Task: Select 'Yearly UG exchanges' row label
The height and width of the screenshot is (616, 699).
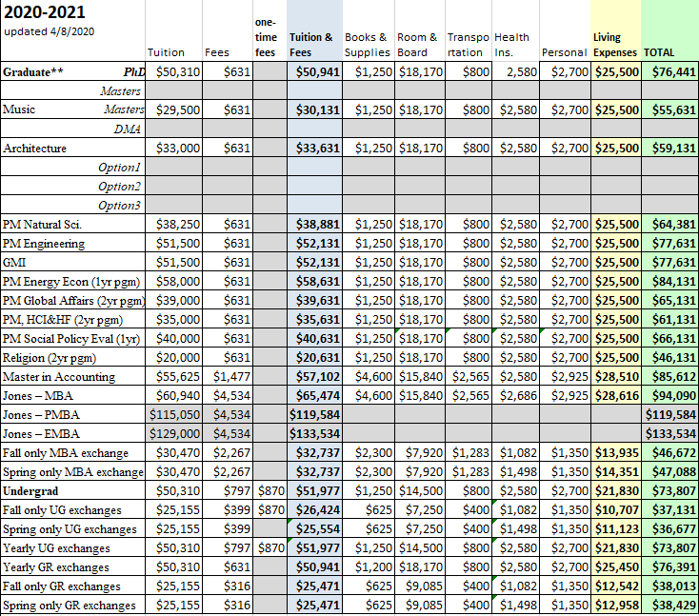Action: [x=56, y=548]
